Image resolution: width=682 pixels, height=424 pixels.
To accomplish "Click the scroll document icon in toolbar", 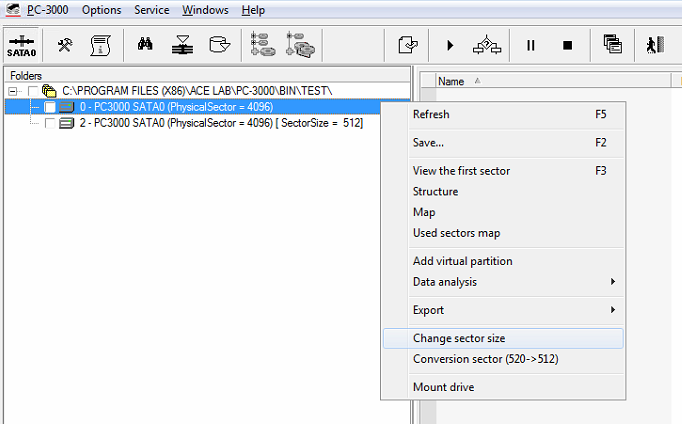I will coord(100,45).
